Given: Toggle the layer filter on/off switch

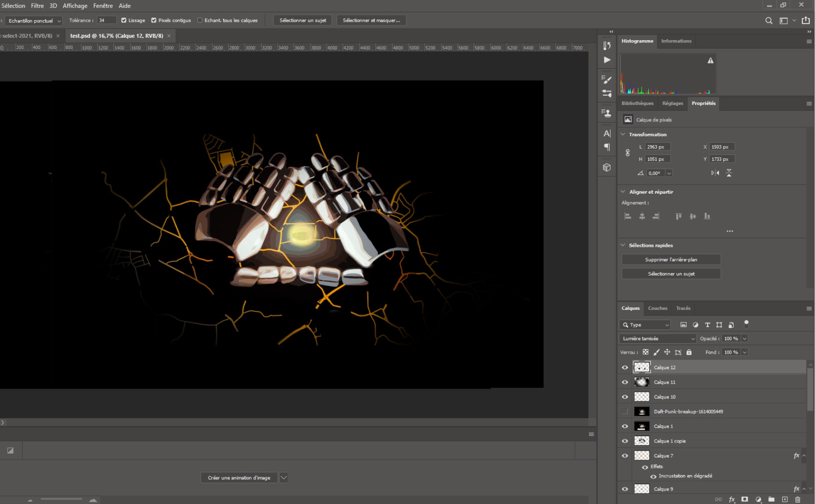Looking at the screenshot, I should (746, 323).
